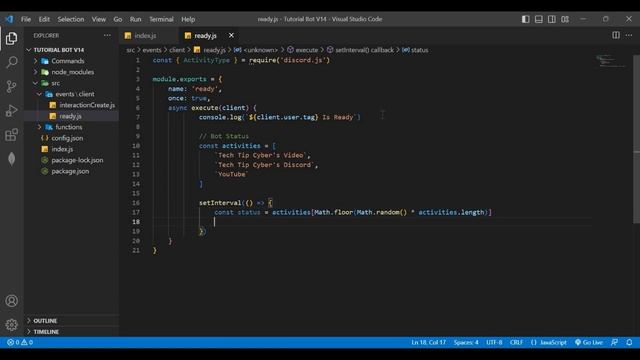The image size is (640, 360).
Task: Open the Manage gear icon
Action: pos(11,325)
